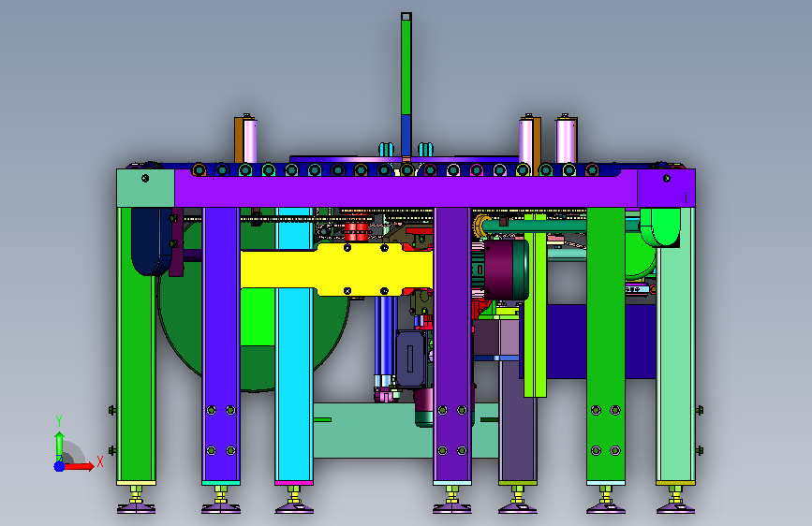Click the blue origin ball of the triad
Image resolution: width=812 pixels, height=526 pixels.
[59, 466]
